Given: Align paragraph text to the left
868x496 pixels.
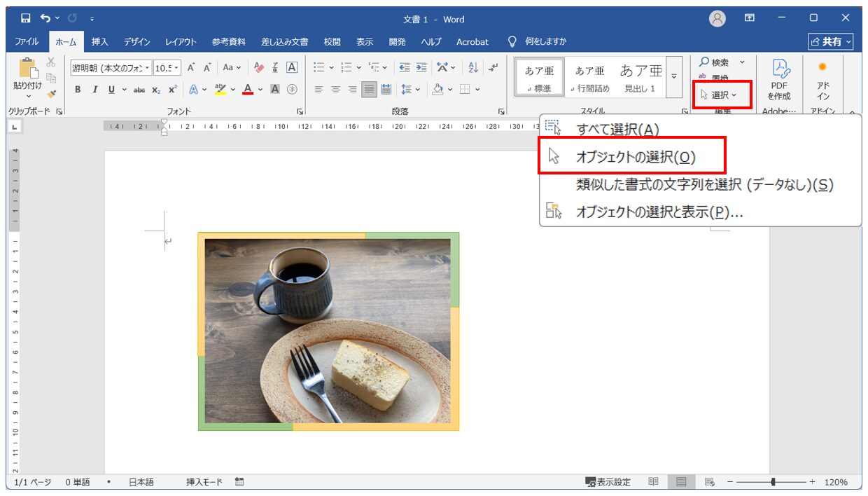Looking at the screenshot, I should 318,89.
